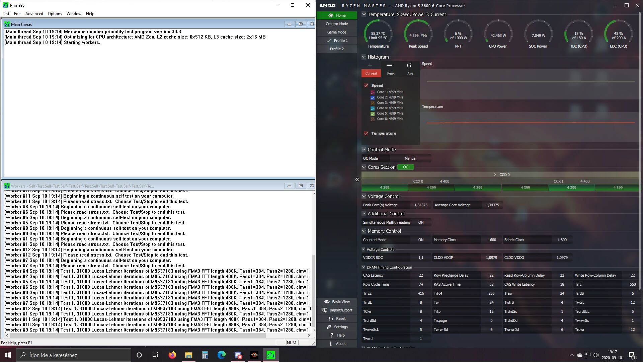Viewport: 644px width, 363px height.
Task: Collapse the Additional Control section
Action: click(365, 214)
